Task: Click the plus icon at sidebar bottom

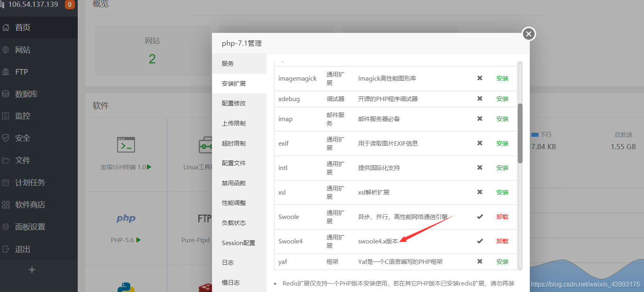Action: pyautogui.click(x=32, y=270)
